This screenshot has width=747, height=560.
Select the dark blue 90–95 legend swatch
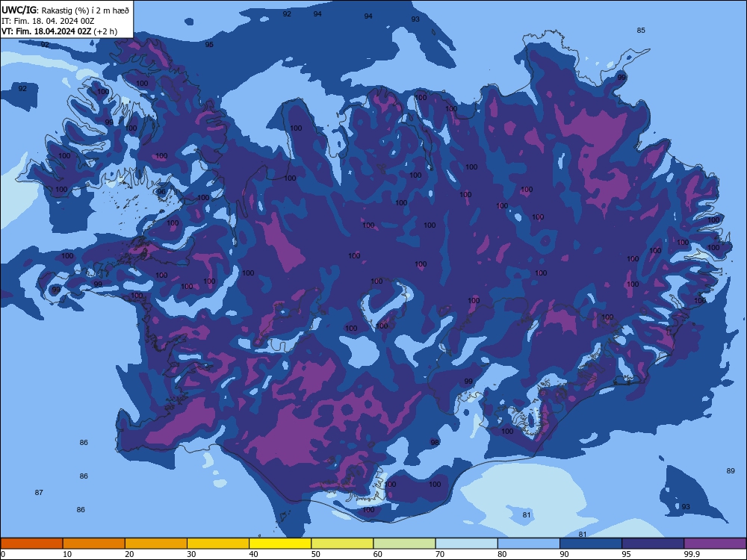tap(591, 544)
